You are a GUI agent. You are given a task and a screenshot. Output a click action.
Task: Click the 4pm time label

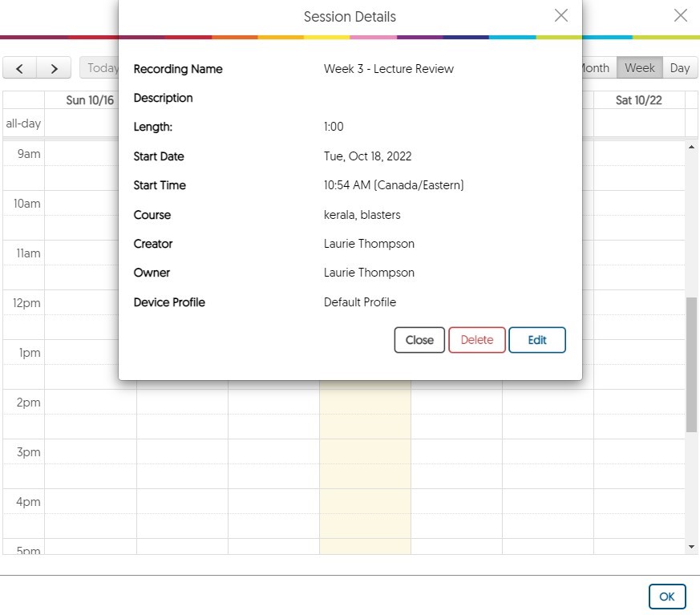(x=28, y=502)
